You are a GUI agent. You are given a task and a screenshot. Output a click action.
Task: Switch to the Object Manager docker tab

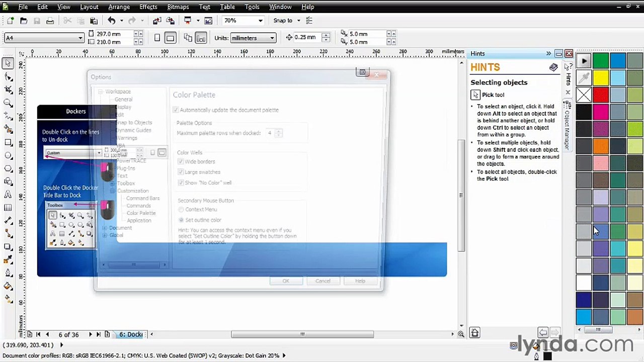tap(567, 126)
